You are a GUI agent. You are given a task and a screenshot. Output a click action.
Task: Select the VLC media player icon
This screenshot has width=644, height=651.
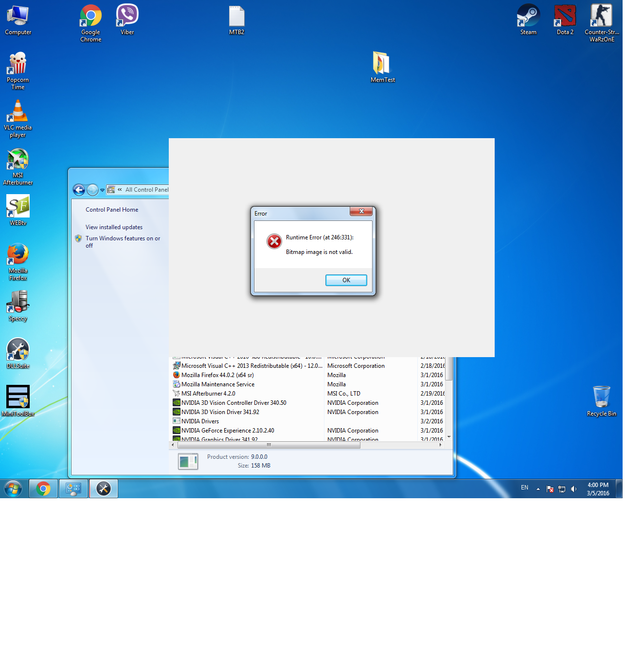click(18, 119)
